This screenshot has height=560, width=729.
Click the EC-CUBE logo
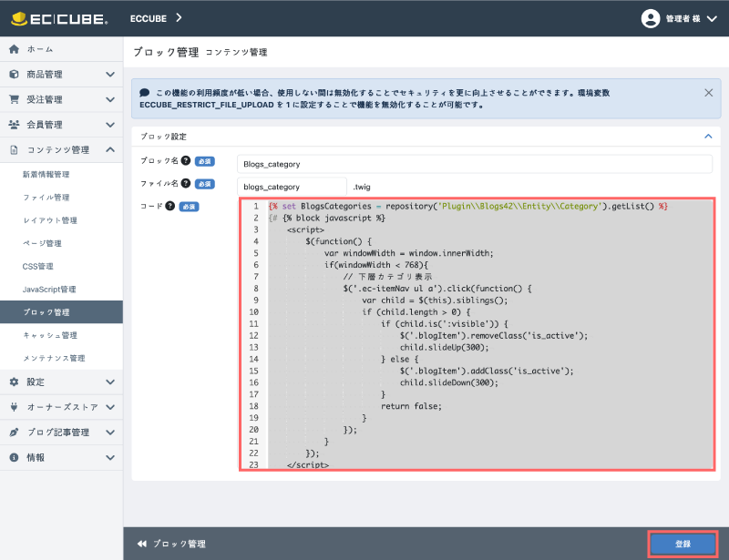[x=59, y=18]
